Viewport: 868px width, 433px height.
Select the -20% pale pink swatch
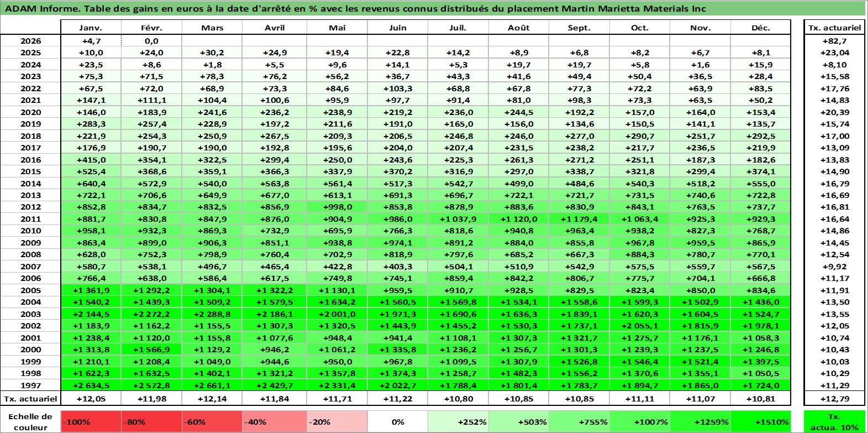click(x=337, y=421)
